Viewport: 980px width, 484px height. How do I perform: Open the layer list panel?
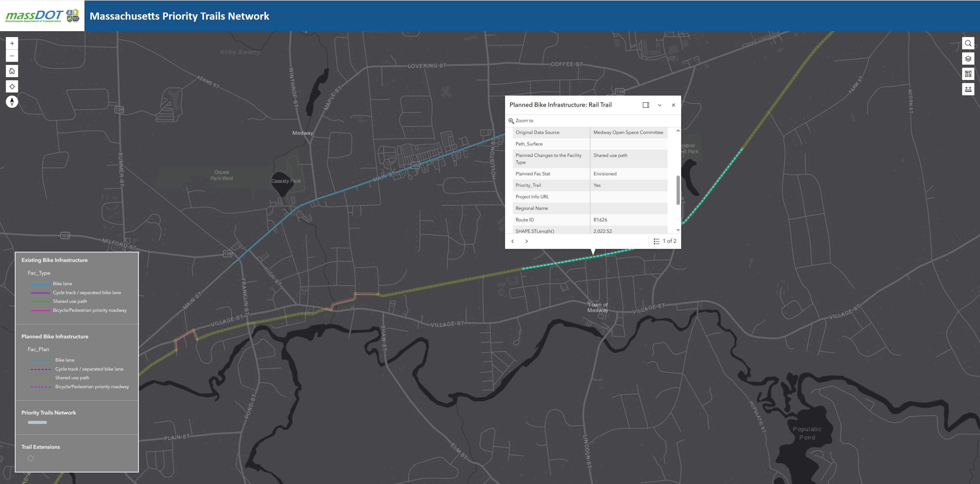(x=968, y=59)
